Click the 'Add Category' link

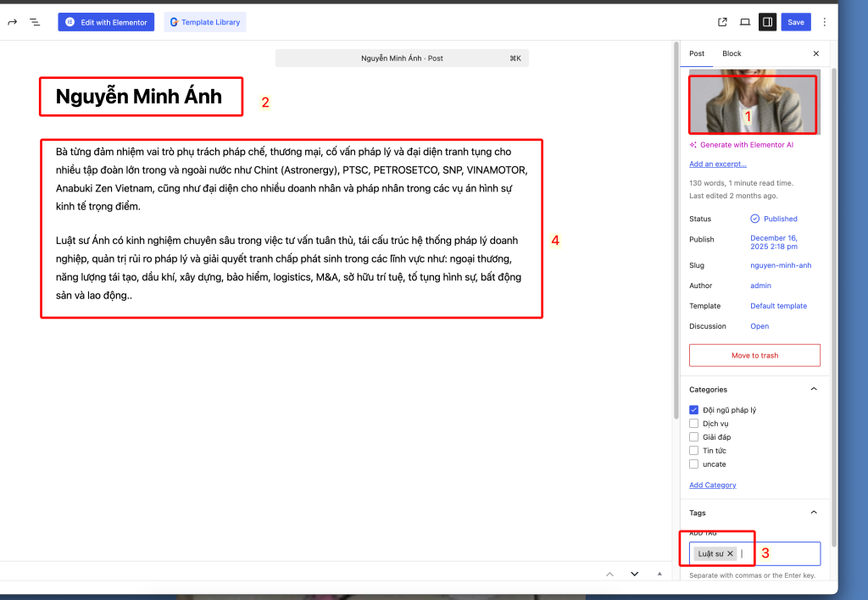point(712,486)
